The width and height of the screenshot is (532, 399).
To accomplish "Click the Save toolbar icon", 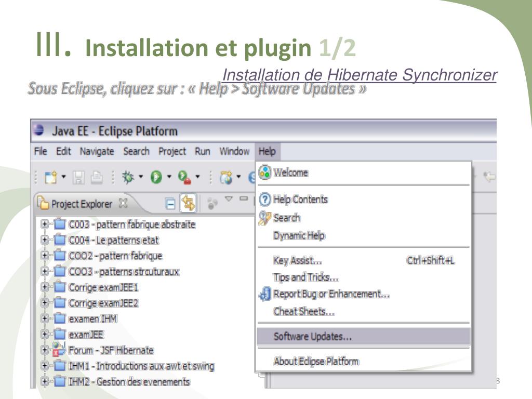I will click(x=78, y=177).
